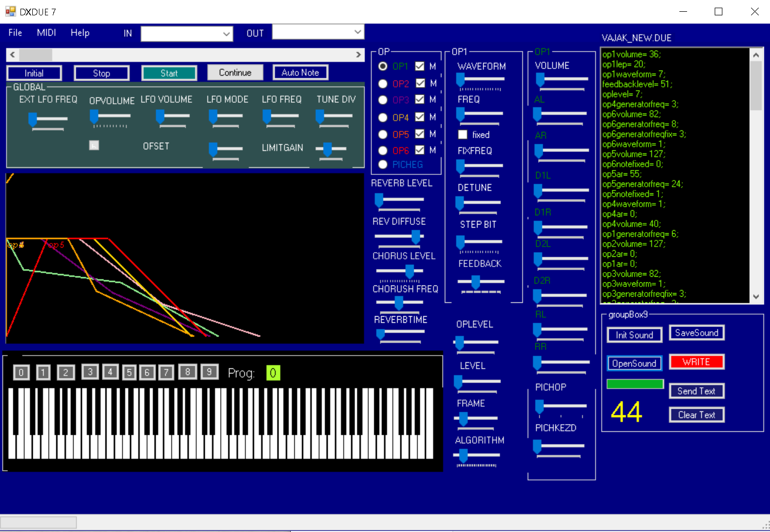Select the OP2 radio button
Image resolution: width=770 pixels, height=532 pixels.
point(383,83)
